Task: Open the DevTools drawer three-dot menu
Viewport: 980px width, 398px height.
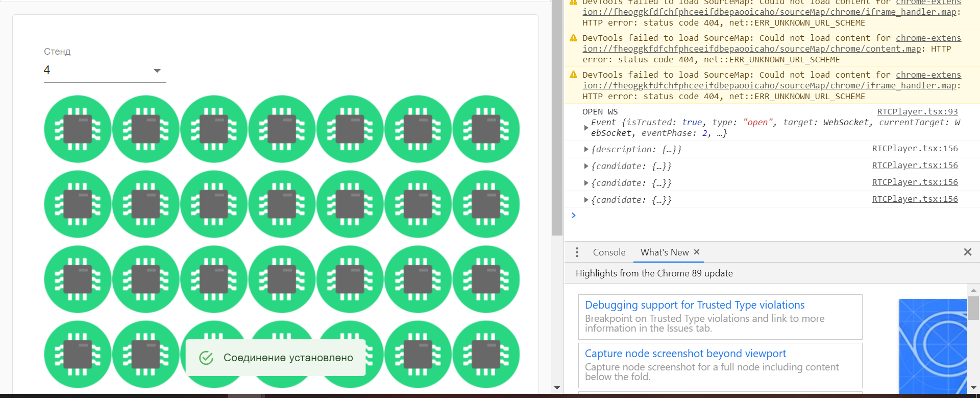Action: tap(577, 252)
